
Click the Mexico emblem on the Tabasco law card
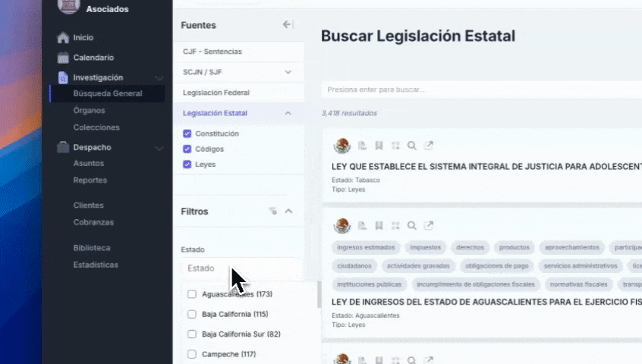coord(342,146)
